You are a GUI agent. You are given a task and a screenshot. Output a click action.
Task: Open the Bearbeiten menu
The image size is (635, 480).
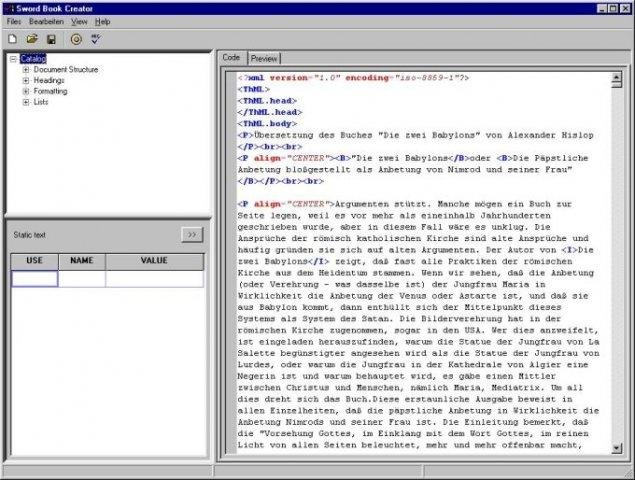pyautogui.click(x=46, y=21)
